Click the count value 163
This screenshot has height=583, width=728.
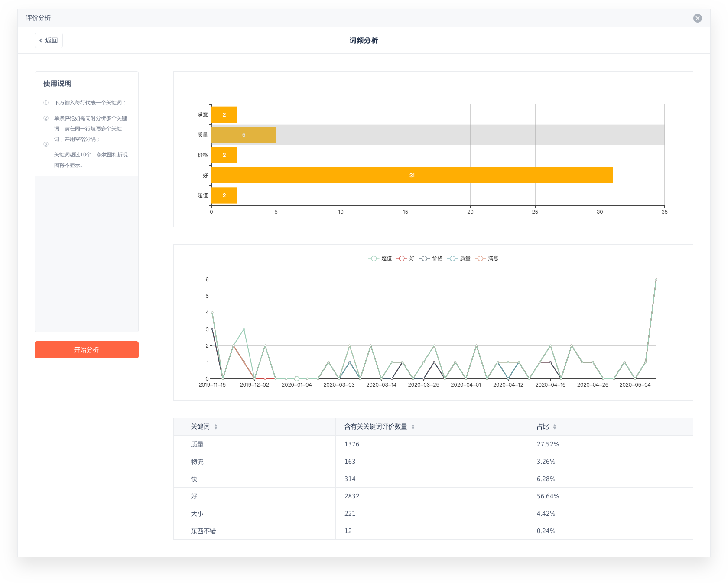350,462
